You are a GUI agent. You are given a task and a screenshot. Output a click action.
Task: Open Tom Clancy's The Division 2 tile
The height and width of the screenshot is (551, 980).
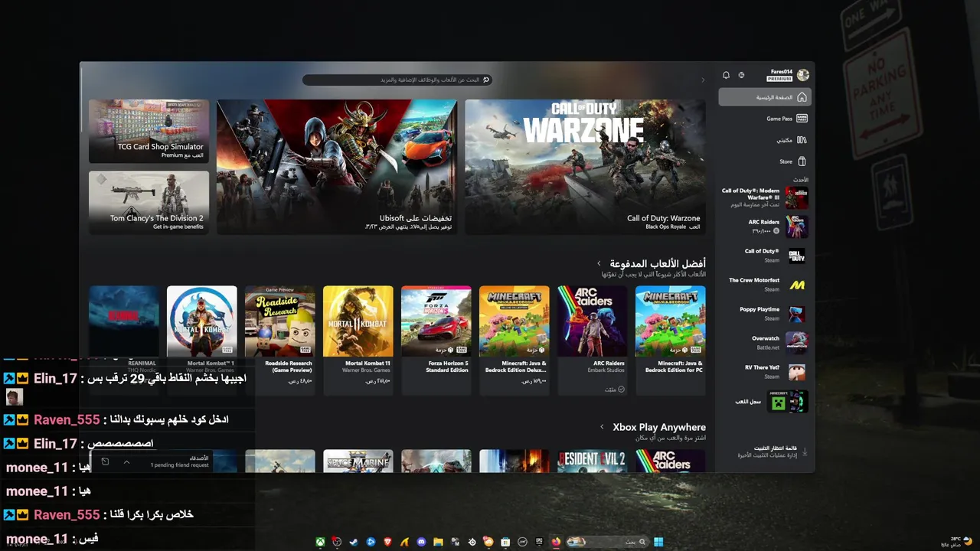[x=149, y=202]
